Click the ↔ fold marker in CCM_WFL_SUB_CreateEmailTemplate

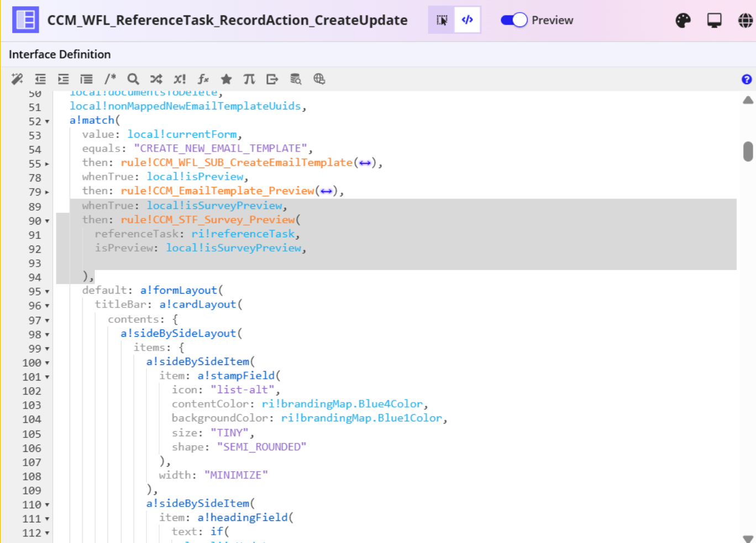(365, 163)
